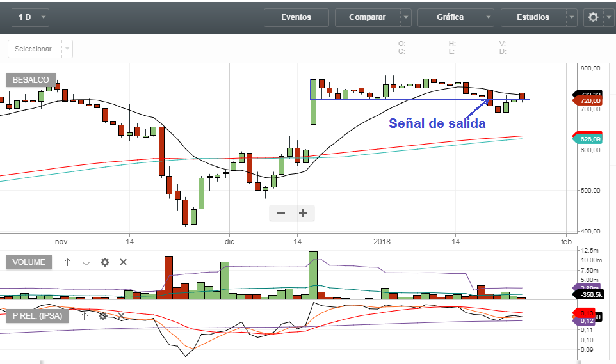Expand the Comparar dropdown arrow

click(x=406, y=17)
